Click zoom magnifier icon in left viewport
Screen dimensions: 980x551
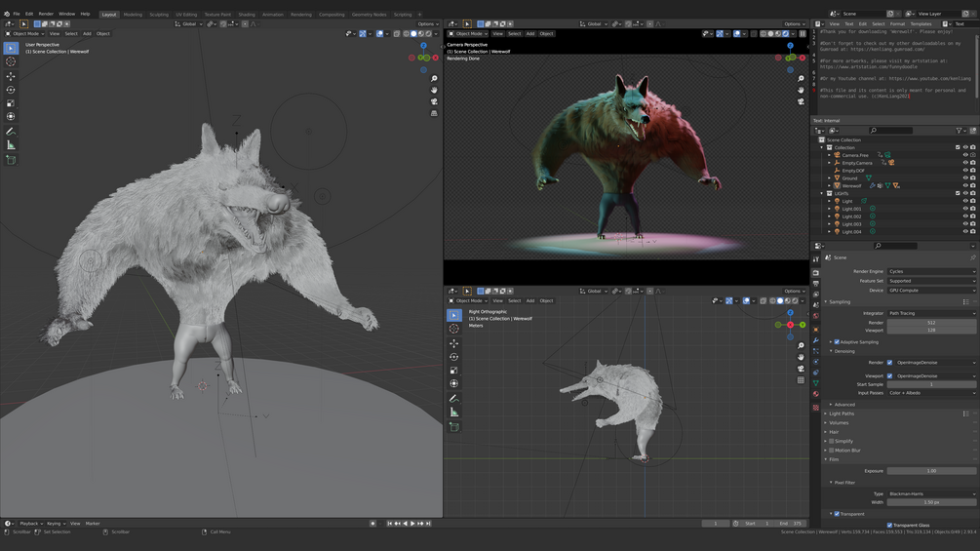(434, 79)
